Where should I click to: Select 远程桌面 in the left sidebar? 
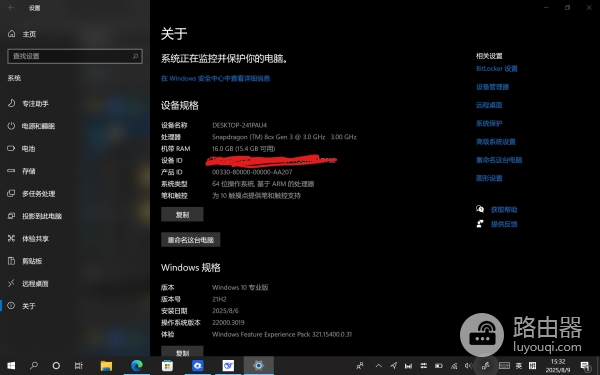(28, 284)
